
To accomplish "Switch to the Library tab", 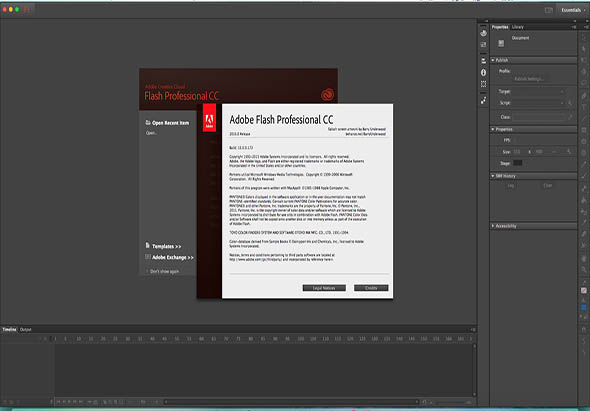I will [x=518, y=27].
